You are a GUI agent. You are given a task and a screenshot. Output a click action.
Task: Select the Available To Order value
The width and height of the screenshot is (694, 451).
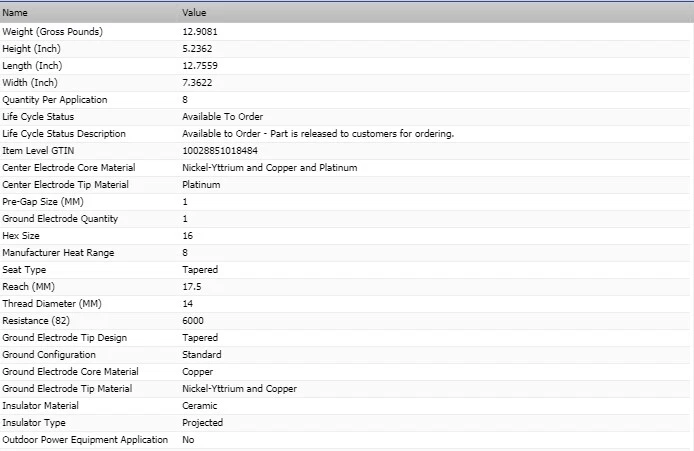[223, 116]
